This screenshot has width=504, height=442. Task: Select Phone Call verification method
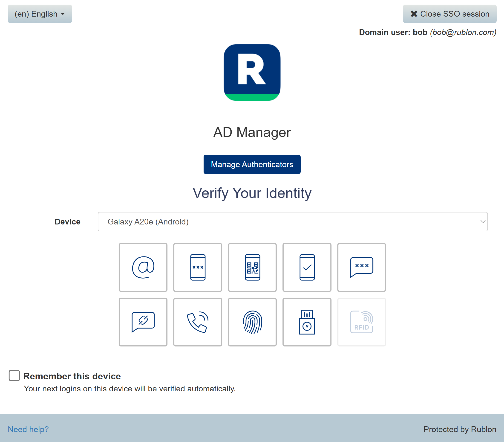click(198, 322)
